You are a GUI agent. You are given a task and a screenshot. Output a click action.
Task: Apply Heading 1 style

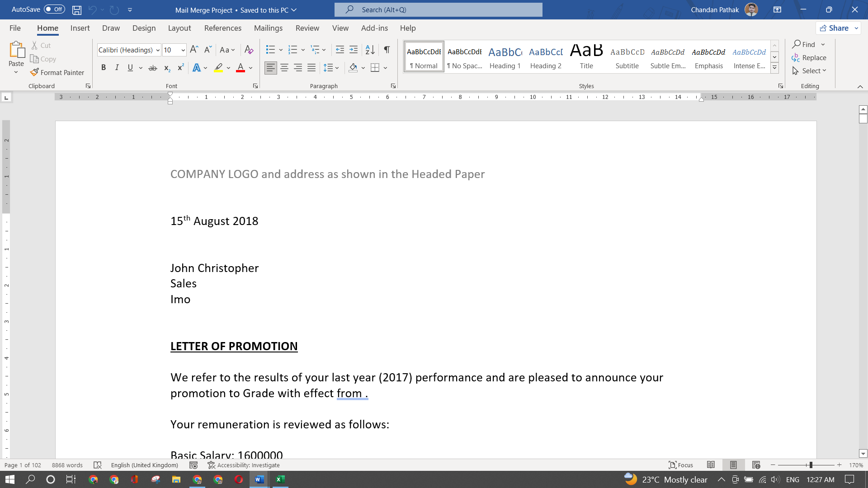pos(505,57)
